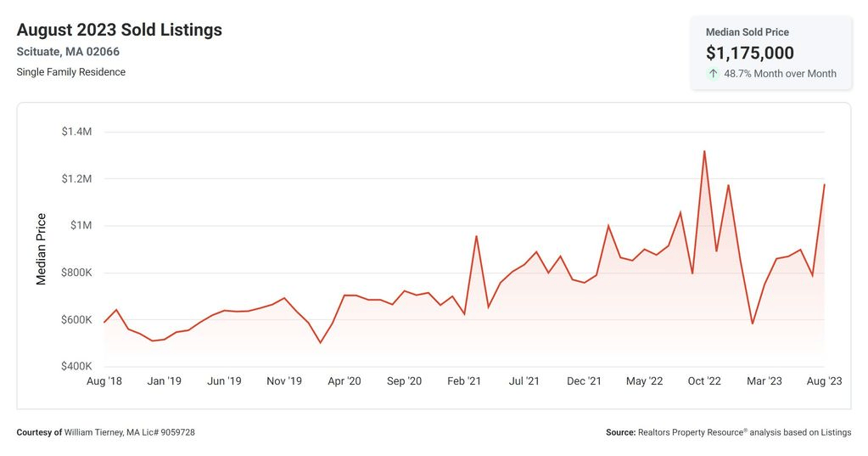Click the Oct '22 peak on the line
Image resolution: width=868 pixels, height=456 pixels.
[x=704, y=150]
